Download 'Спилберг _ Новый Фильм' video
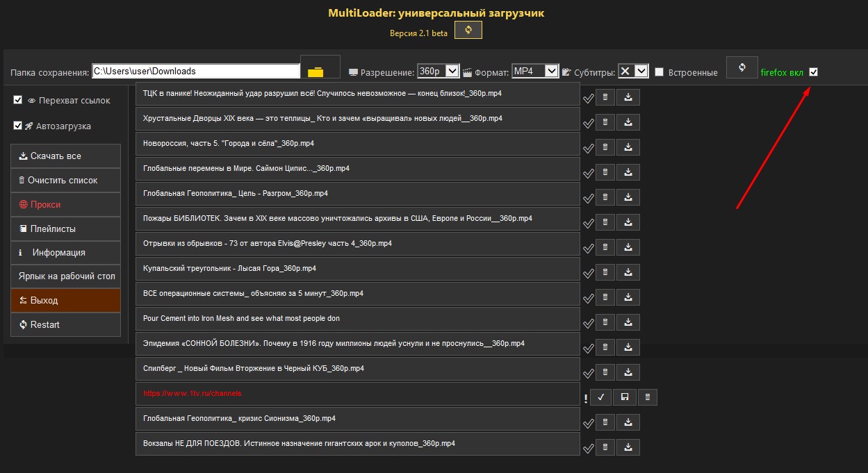Screen dimensions: 868x473 628,372
